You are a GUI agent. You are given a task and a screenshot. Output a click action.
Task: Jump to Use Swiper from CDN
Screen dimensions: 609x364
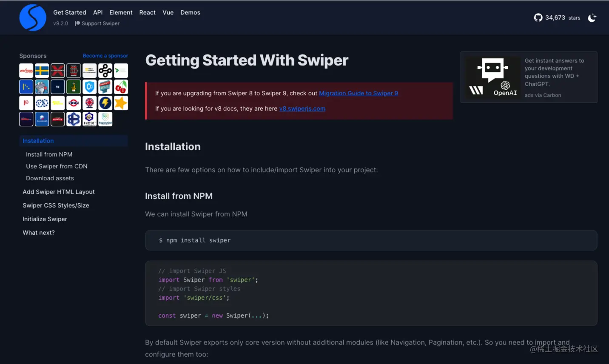(57, 166)
